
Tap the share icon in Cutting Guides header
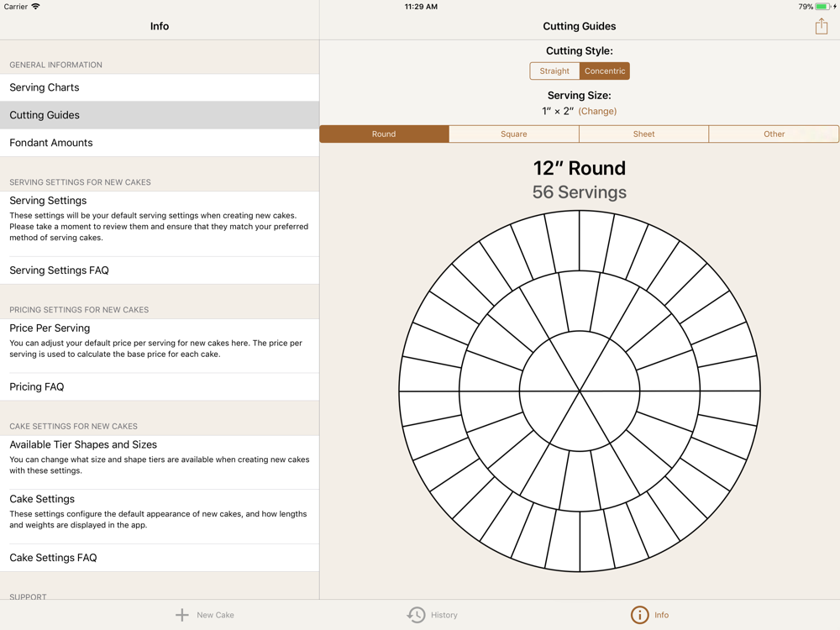[822, 26]
